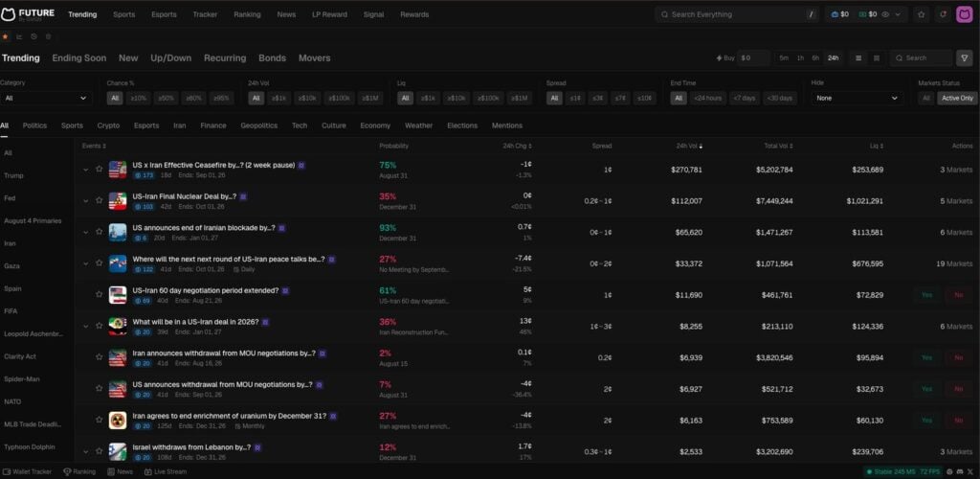Screen dimensions: 980x479
Task: Focus the Search Everything field
Action: click(737, 14)
